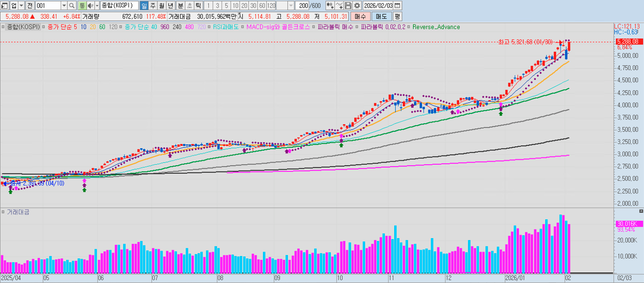Click the RSI과매도 legend label
Viewport: 644px width, 283px height.
[x=226, y=27]
